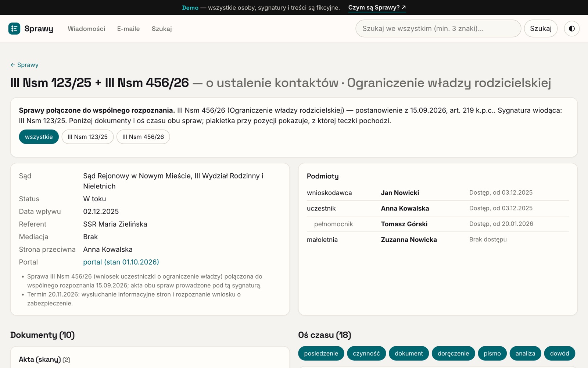Screen dimensions: 588x368
Task: Toggle the 'dokument' timeline filter
Action: 409,353
